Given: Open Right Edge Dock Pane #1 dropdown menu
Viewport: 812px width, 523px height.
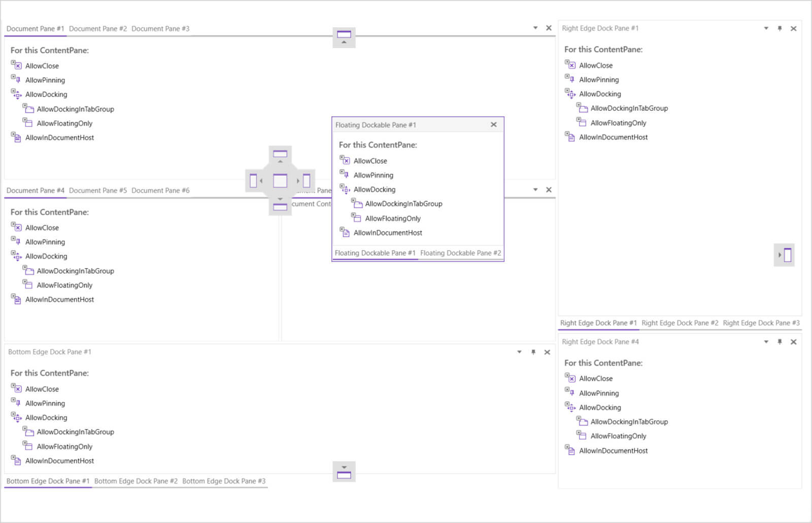Looking at the screenshot, I should click(766, 28).
